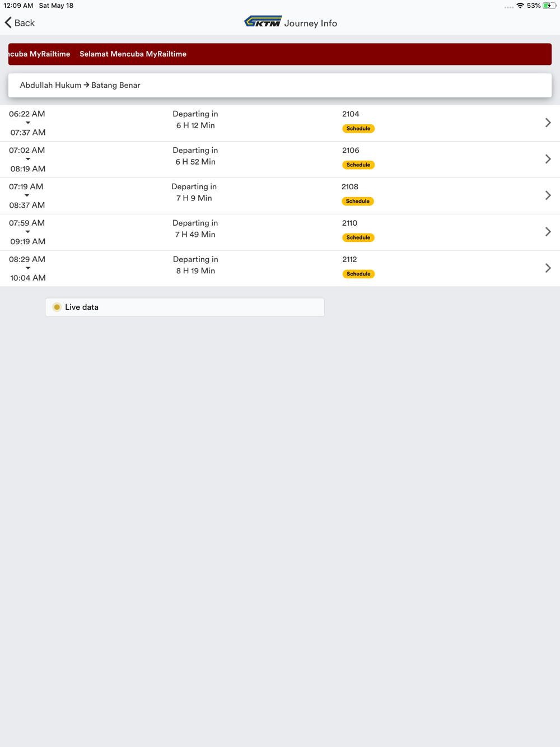Screen dimensions: 560x747
Task: Select the 07:02 AM departure row
Action: tap(280, 160)
